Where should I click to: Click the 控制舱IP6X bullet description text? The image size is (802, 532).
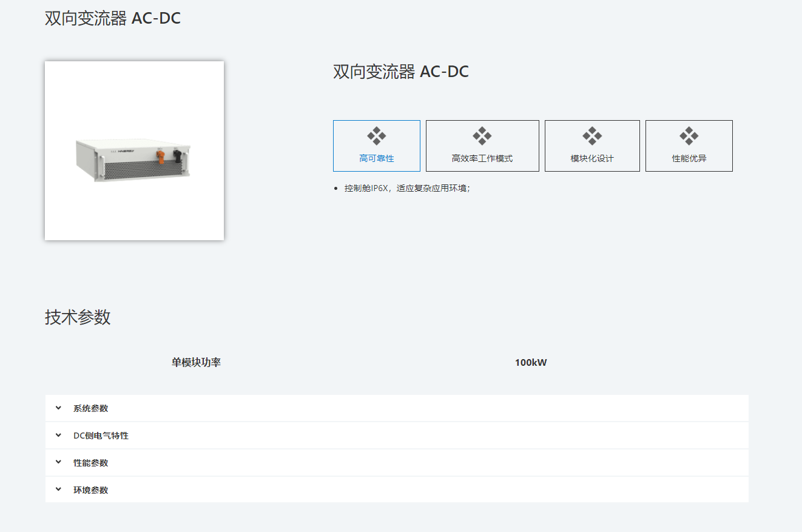pyautogui.click(x=407, y=188)
